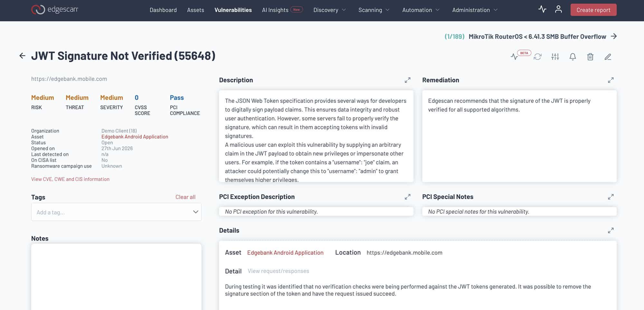Expand the Description panel
Image resolution: width=644 pixels, height=310 pixels.
click(x=408, y=80)
